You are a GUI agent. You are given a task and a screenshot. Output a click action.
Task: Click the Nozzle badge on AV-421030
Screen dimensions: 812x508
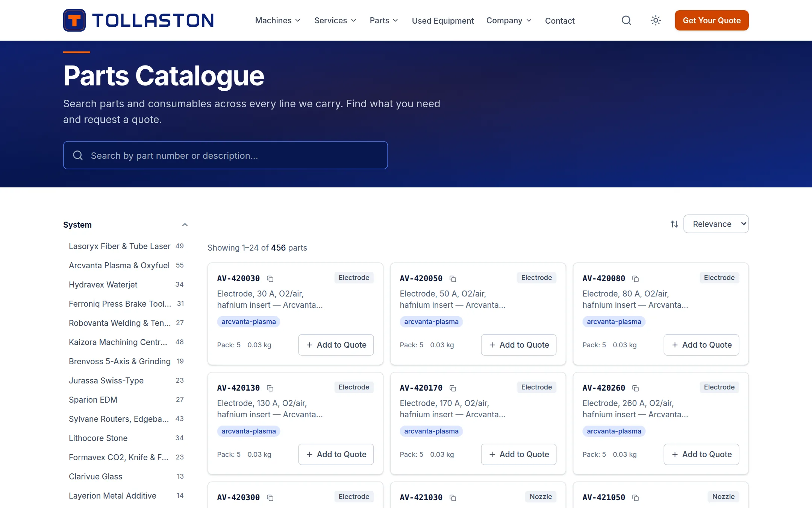click(541, 497)
